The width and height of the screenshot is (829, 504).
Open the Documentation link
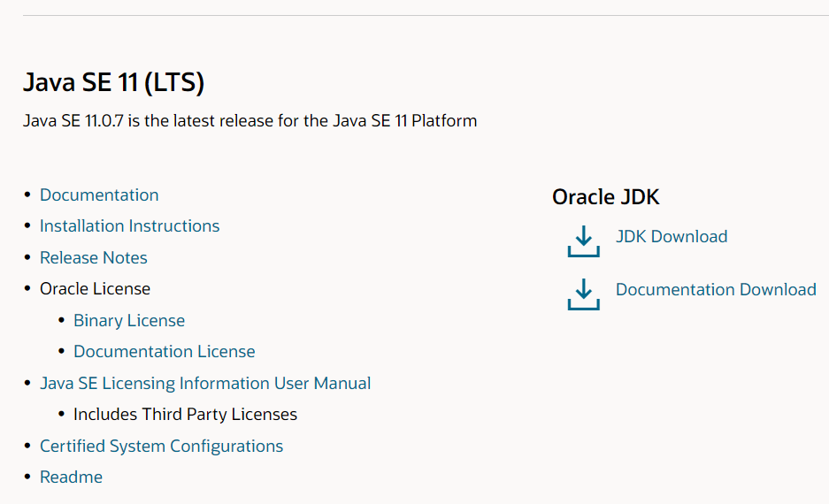[x=99, y=195]
